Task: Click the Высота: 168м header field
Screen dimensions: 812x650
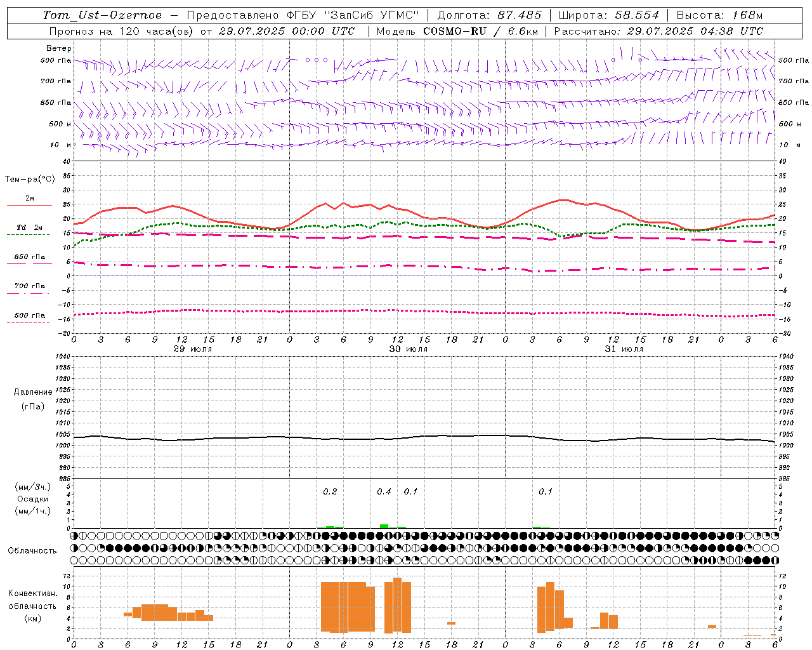Action: [x=719, y=15]
